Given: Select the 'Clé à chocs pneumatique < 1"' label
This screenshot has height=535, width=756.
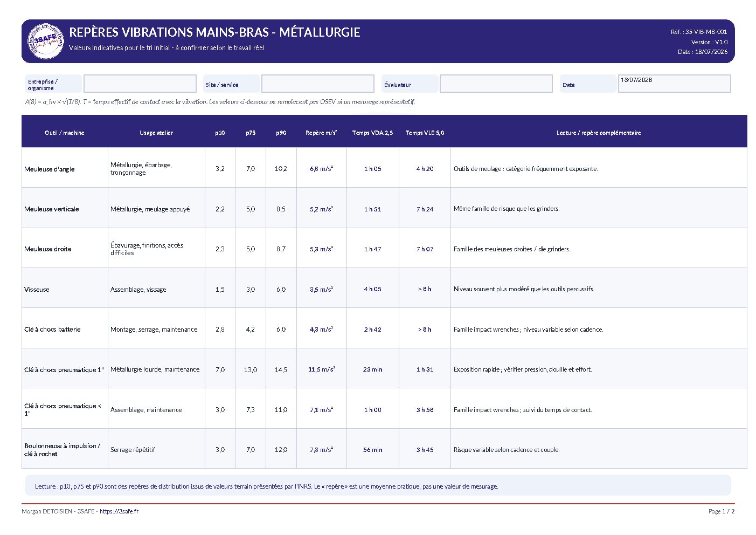Looking at the screenshot, I should pos(63,410).
